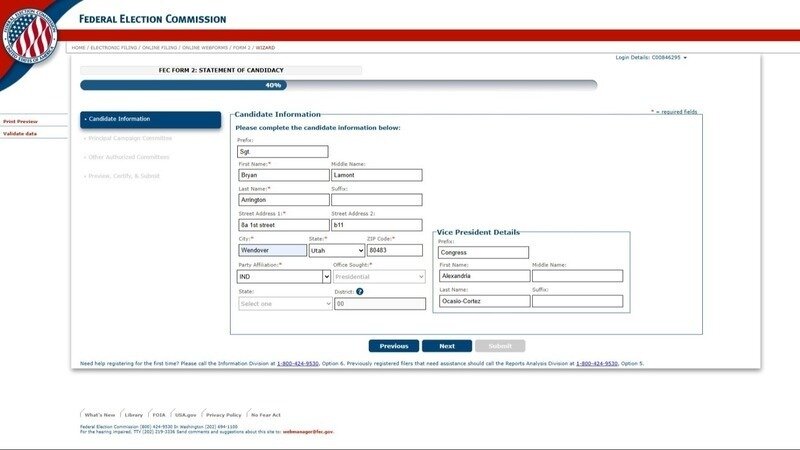Expand the 'Select one' State dropdown
The width and height of the screenshot is (800, 450).
pyautogui.click(x=284, y=303)
